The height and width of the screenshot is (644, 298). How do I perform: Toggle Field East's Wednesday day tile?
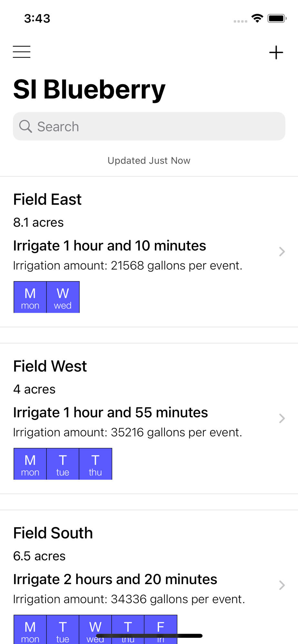click(63, 297)
